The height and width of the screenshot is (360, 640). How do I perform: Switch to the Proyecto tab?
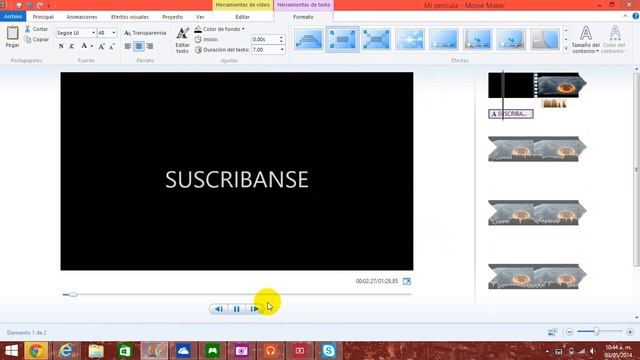tap(172, 17)
